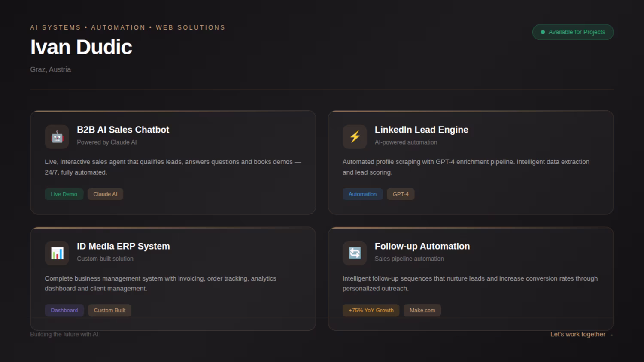This screenshot has width=644, height=362.
Task: Open the Follow-up Automation card title
Action: (422, 246)
